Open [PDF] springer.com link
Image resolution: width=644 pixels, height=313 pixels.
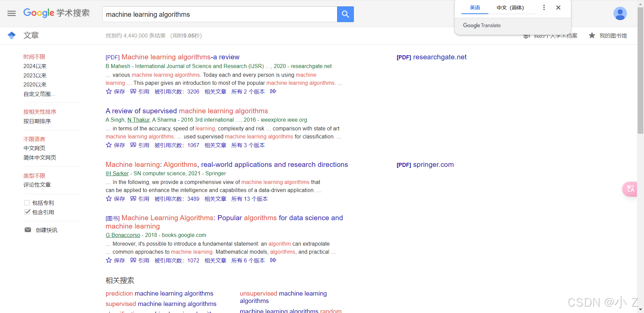425,165
